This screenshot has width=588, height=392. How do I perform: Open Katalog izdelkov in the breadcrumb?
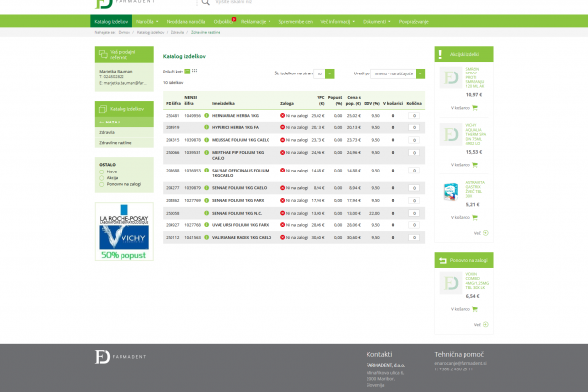pos(150,33)
